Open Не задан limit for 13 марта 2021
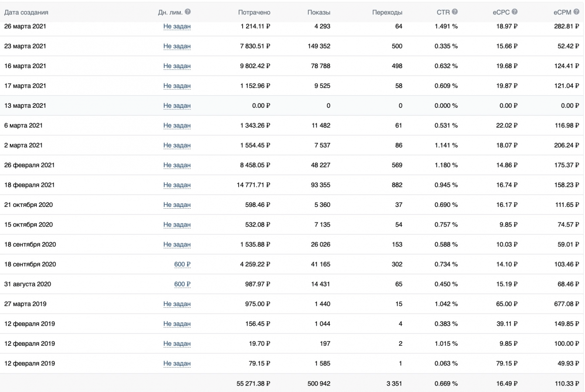 [177, 106]
